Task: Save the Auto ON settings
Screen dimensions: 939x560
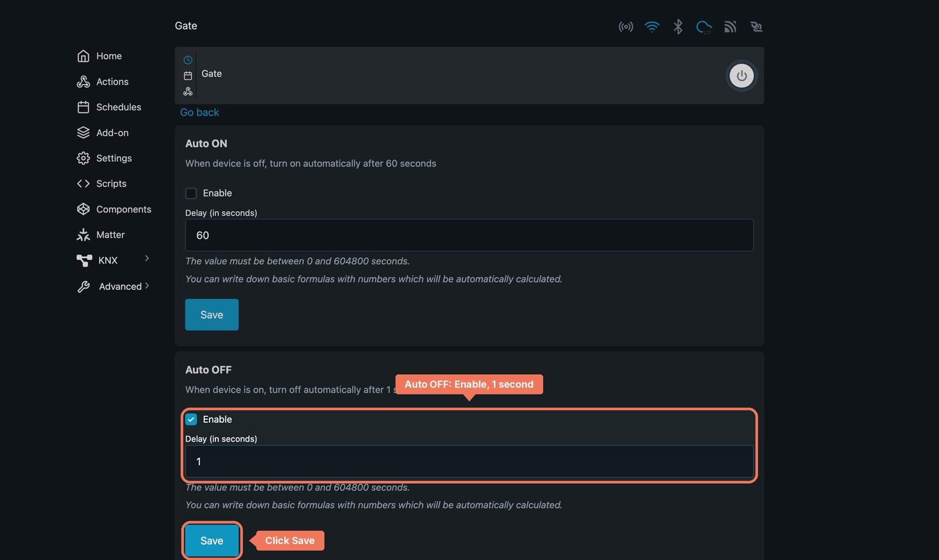Action: tap(212, 315)
